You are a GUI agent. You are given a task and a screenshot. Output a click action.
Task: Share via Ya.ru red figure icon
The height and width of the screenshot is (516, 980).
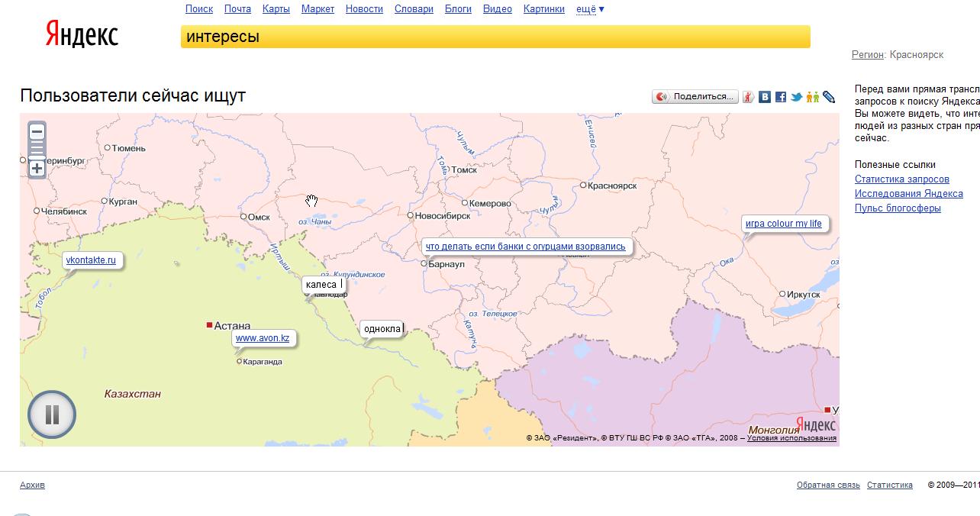[x=749, y=97]
